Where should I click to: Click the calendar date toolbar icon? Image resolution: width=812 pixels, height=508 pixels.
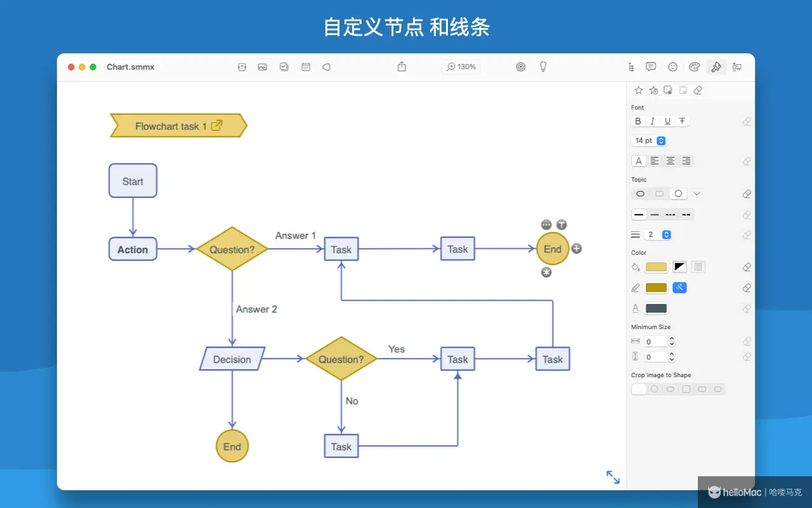click(306, 67)
